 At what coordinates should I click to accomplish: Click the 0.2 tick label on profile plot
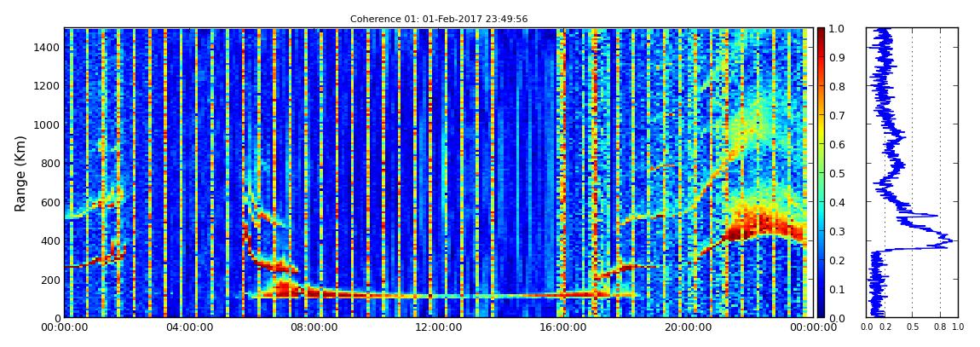[x=885, y=327]
